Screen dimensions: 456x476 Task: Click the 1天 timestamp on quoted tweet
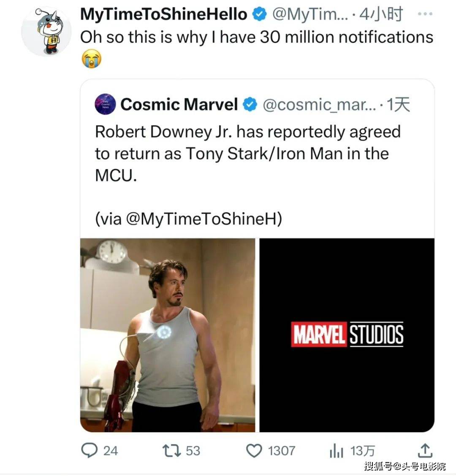click(x=399, y=105)
